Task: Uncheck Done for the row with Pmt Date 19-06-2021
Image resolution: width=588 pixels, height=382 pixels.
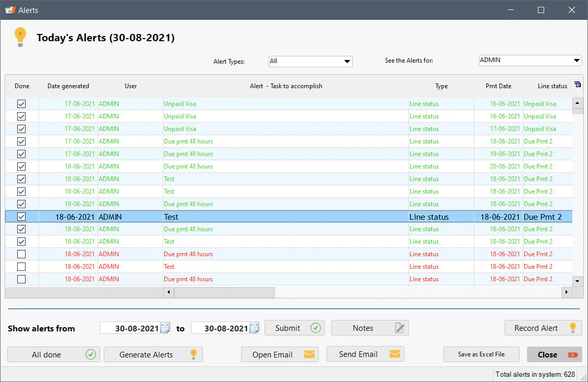Action: (21, 154)
